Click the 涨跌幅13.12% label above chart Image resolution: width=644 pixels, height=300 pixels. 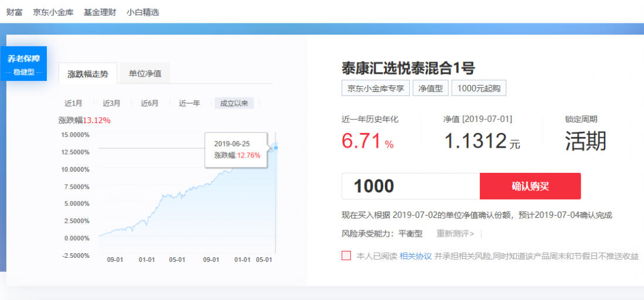pyautogui.click(x=84, y=121)
